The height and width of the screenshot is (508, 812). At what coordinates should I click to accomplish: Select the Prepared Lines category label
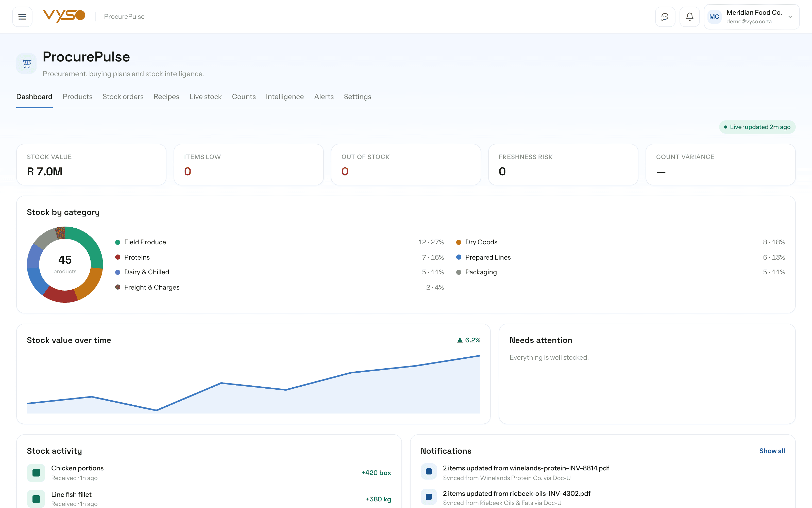[x=488, y=257]
